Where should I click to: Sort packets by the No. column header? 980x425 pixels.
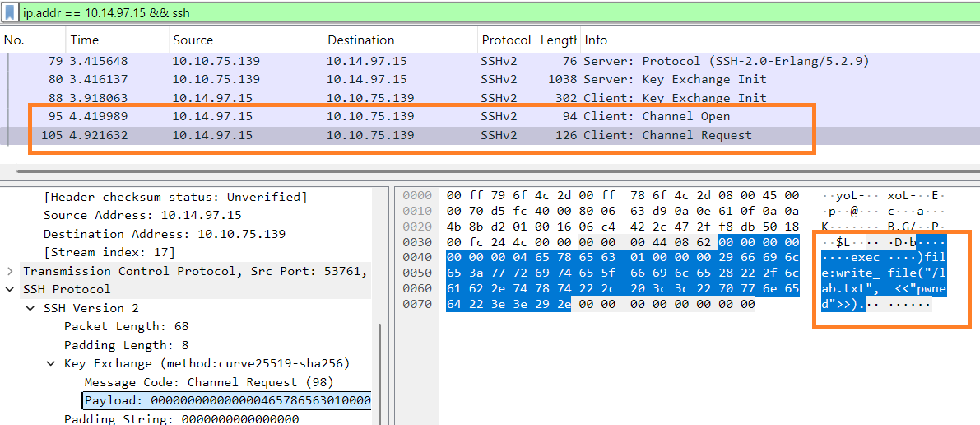coord(32,40)
